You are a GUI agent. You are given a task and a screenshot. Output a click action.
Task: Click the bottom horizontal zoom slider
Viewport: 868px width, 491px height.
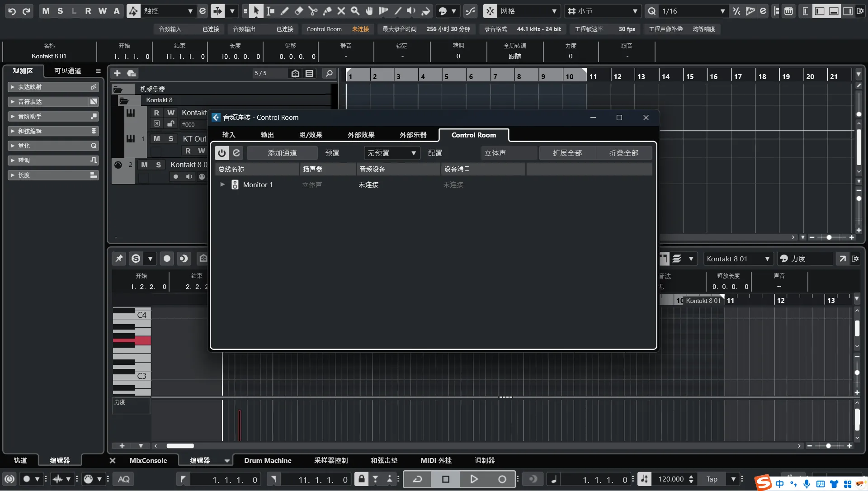[x=828, y=446]
